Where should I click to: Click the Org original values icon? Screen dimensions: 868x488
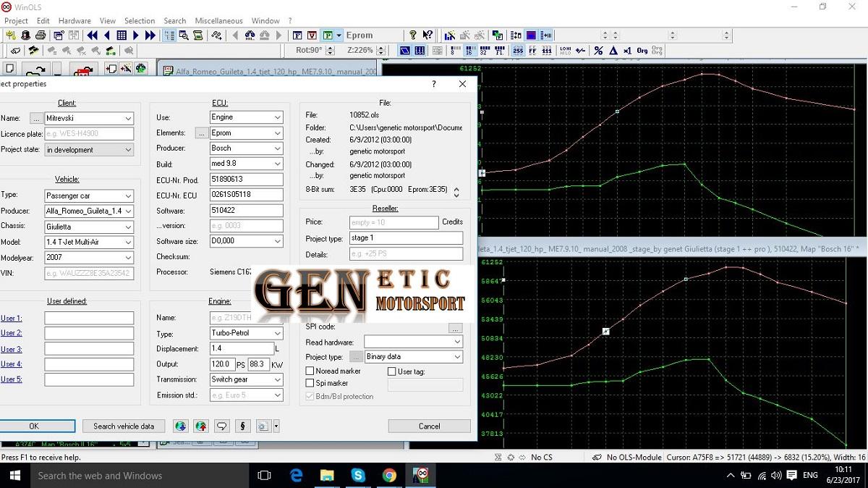[x=642, y=51]
